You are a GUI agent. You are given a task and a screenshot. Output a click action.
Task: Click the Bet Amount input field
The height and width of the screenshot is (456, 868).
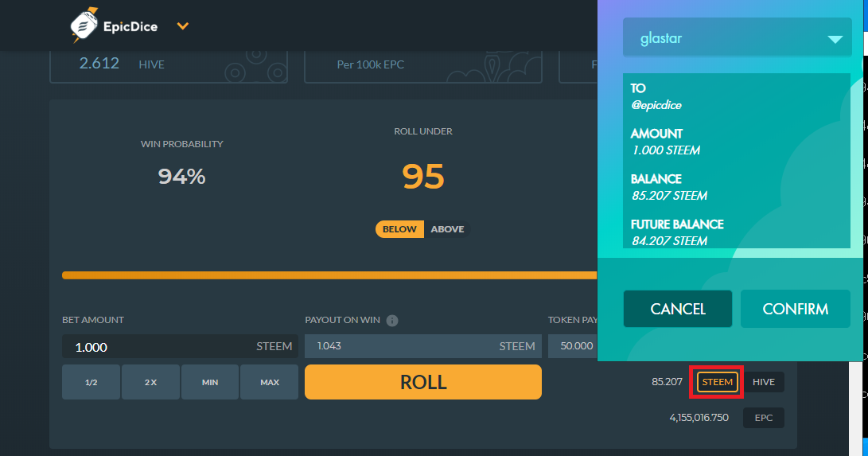click(159, 346)
